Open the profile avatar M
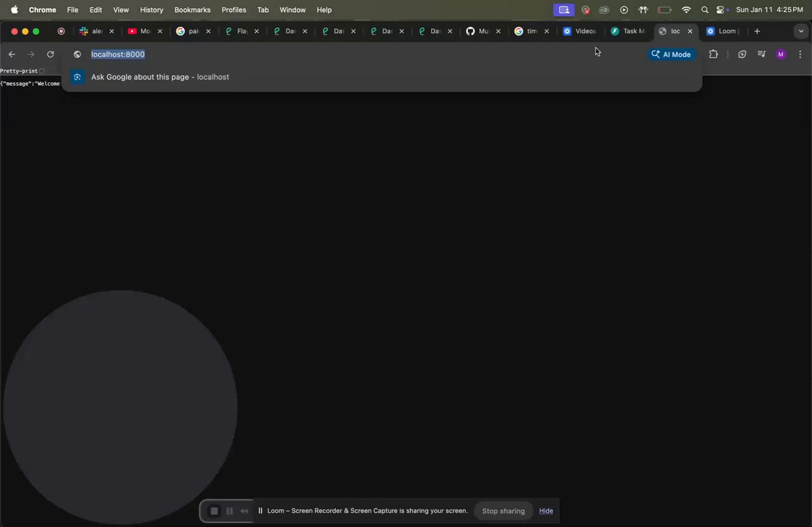This screenshot has width=812, height=527. coord(781,55)
